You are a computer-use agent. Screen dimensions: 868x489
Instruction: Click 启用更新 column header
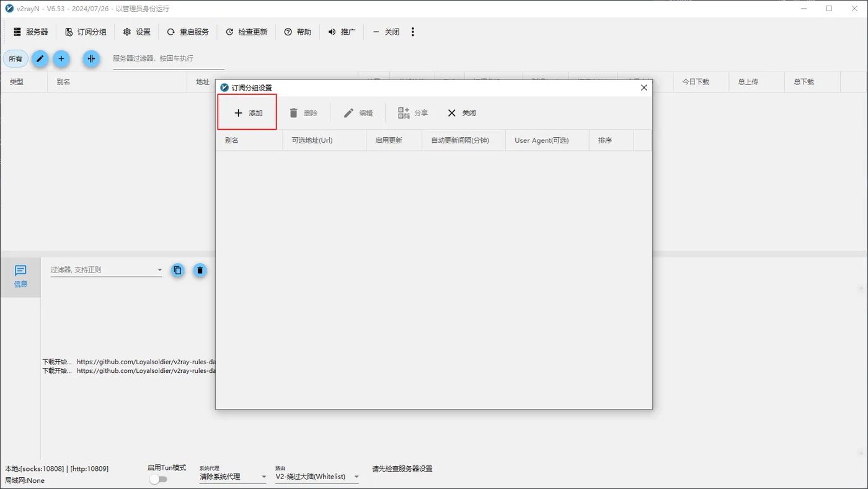pyautogui.click(x=394, y=140)
